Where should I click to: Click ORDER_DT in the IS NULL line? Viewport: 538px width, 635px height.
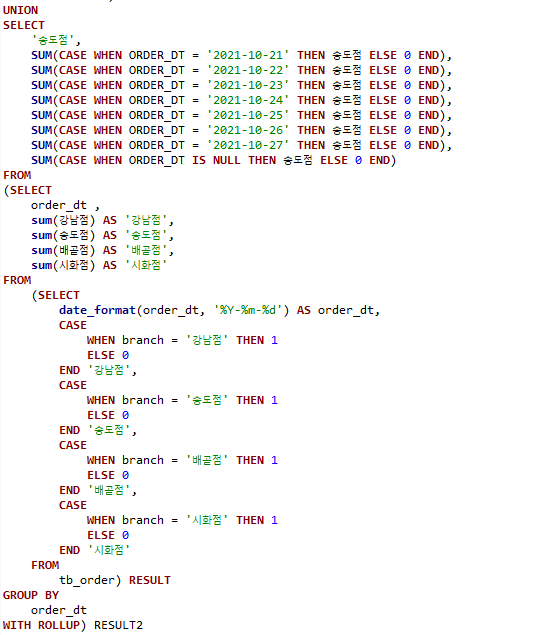click(x=156, y=160)
